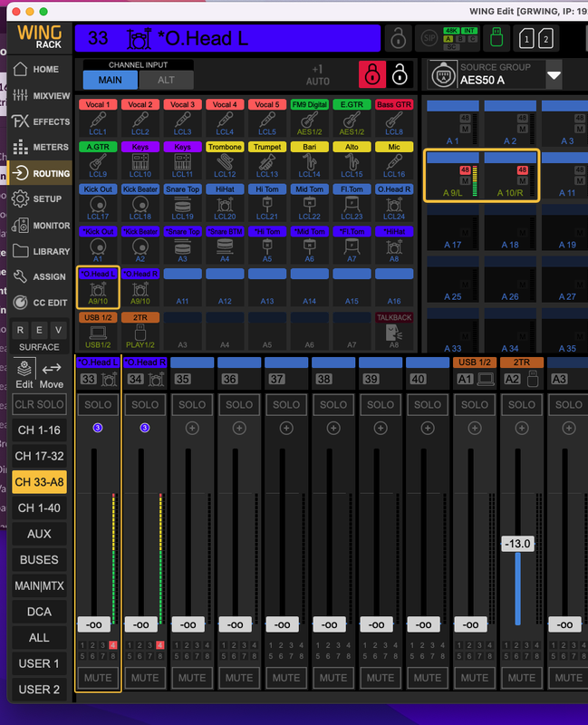588x725 pixels.
Task: Open MIXVIEW from the sidebar
Action: 39,96
